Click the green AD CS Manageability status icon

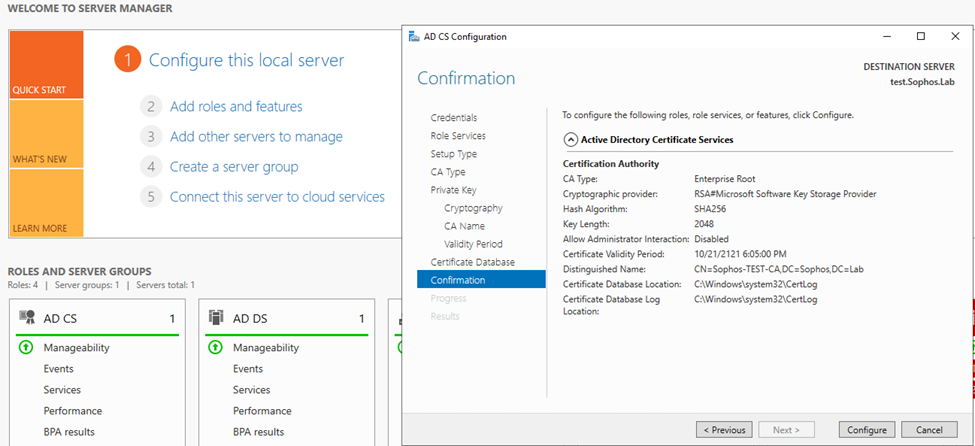pos(25,348)
